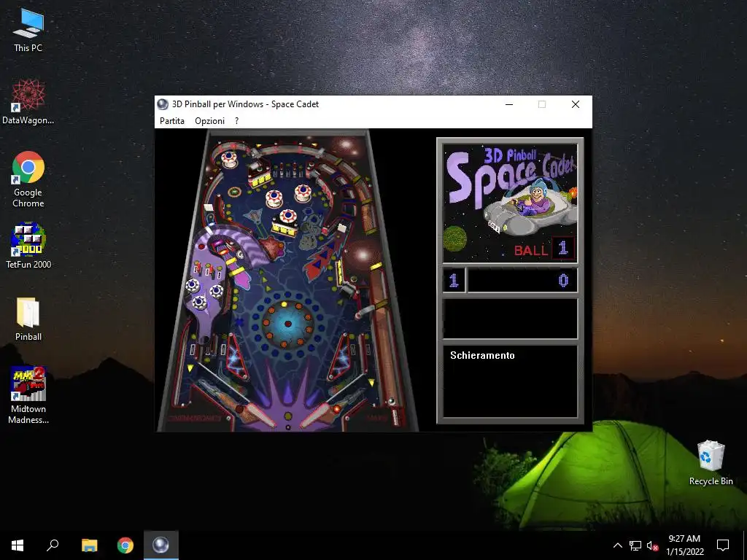Screen dimensions: 747x560
Task: Select the Pinball folder on desktop
Action: pyautogui.click(x=28, y=319)
